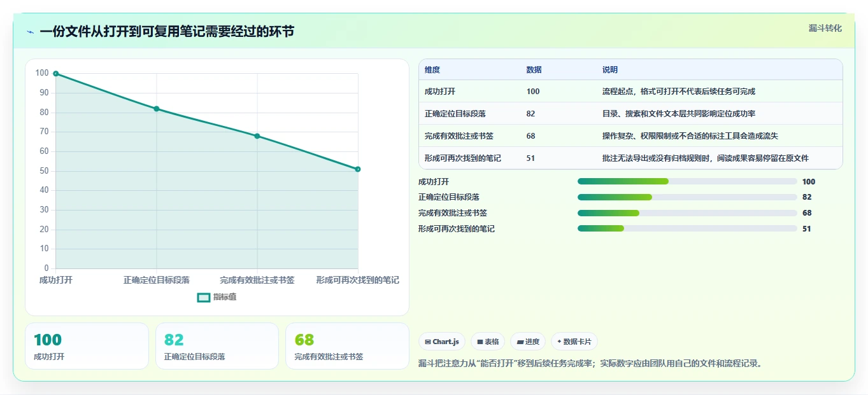This screenshot has width=868, height=395.
Task: Click the 形成可再次找到的笔记 cell in table
Action: point(463,158)
